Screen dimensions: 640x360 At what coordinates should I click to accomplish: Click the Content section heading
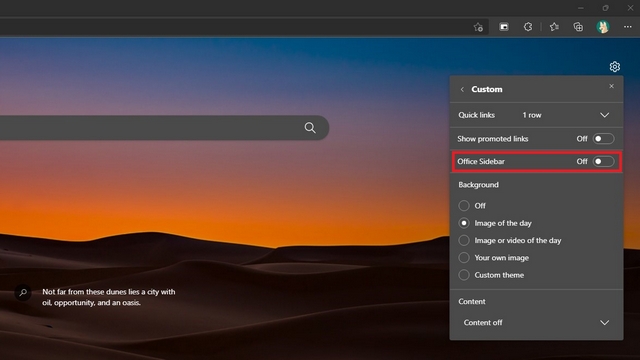[x=472, y=302]
